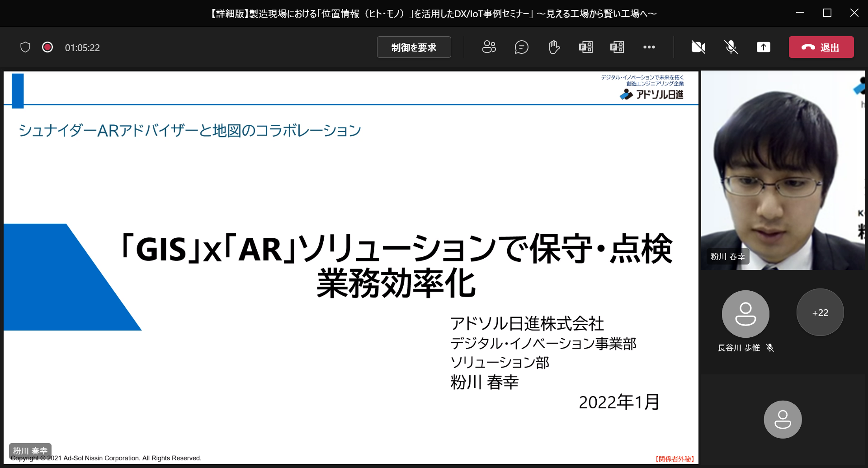Open the second rooms icon beside more actions
The height and width of the screenshot is (468, 868).
(617, 47)
